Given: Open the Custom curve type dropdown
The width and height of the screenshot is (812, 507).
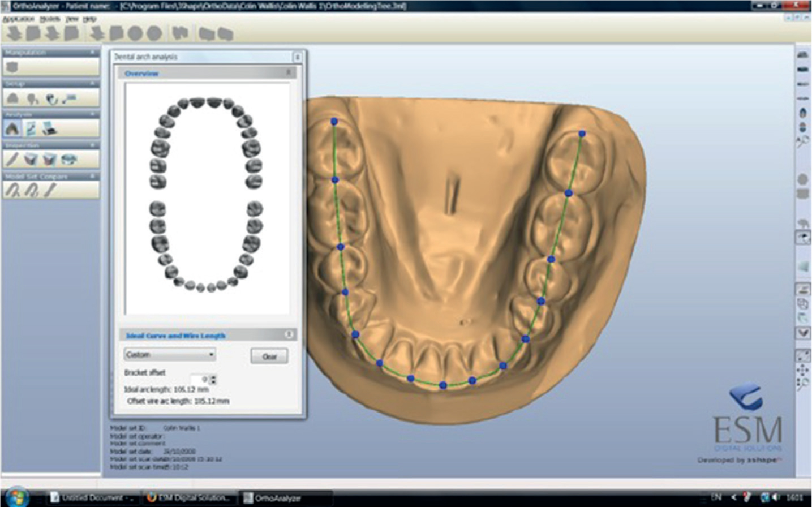Looking at the screenshot, I should pyautogui.click(x=170, y=355).
